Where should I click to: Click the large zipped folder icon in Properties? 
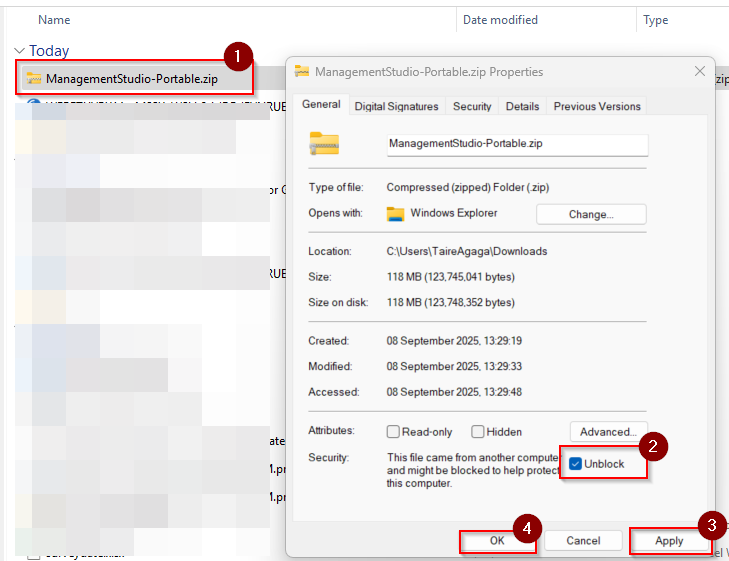[324, 143]
